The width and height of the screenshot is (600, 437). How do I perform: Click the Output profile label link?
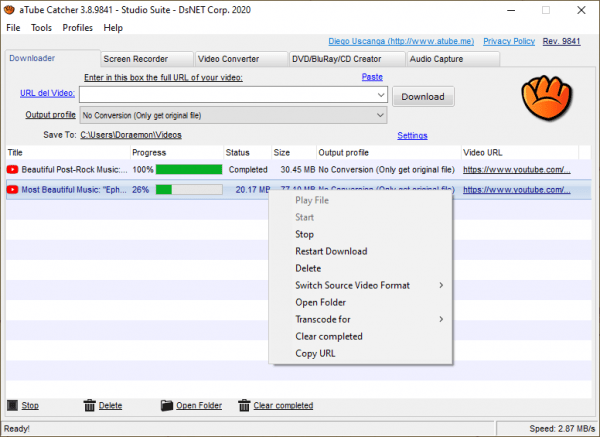click(x=51, y=115)
